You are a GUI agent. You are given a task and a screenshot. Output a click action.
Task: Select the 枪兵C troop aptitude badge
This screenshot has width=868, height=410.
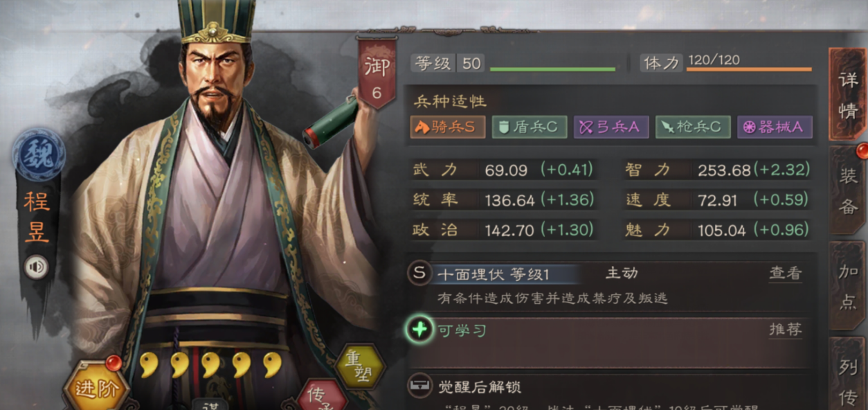[x=693, y=127]
